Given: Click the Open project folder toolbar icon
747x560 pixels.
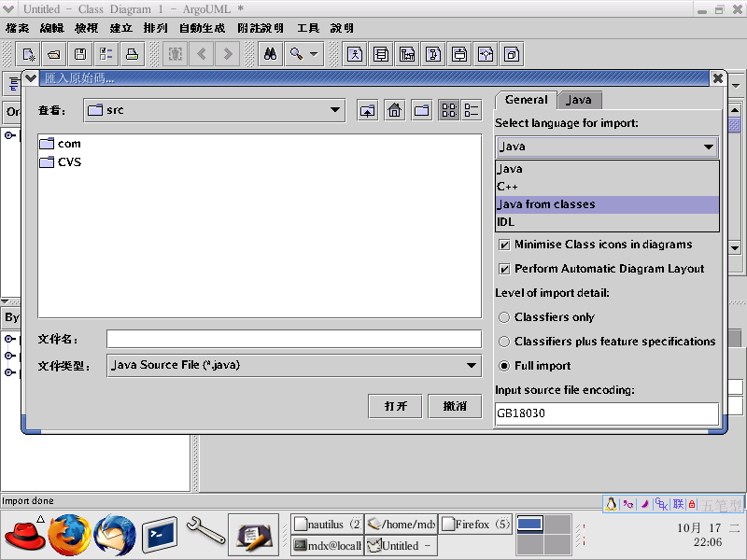Looking at the screenshot, I should (x=54, y=54).
